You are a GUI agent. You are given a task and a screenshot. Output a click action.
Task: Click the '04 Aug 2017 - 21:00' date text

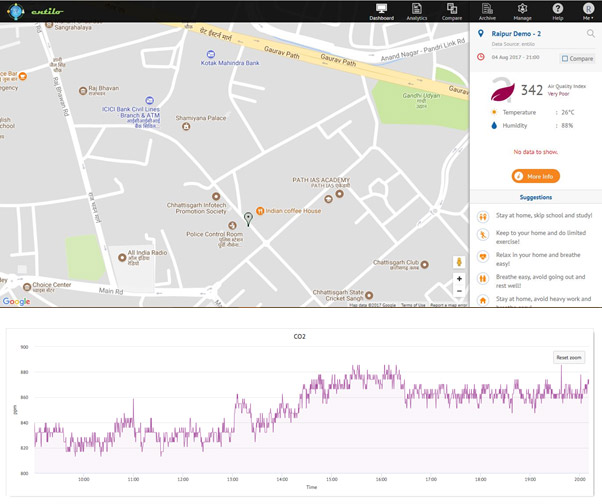pyautogui.click(x=515, y=57)
